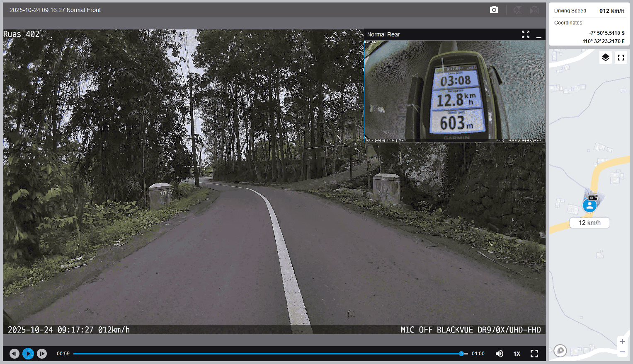Click the 12 km/h map speed label

click(x=589, y=223)
